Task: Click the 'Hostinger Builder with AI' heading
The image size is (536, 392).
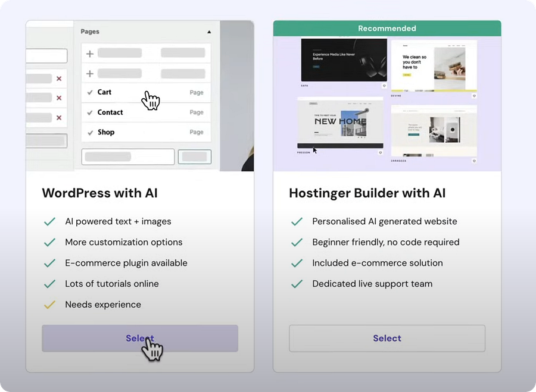Action: [367, 193]
